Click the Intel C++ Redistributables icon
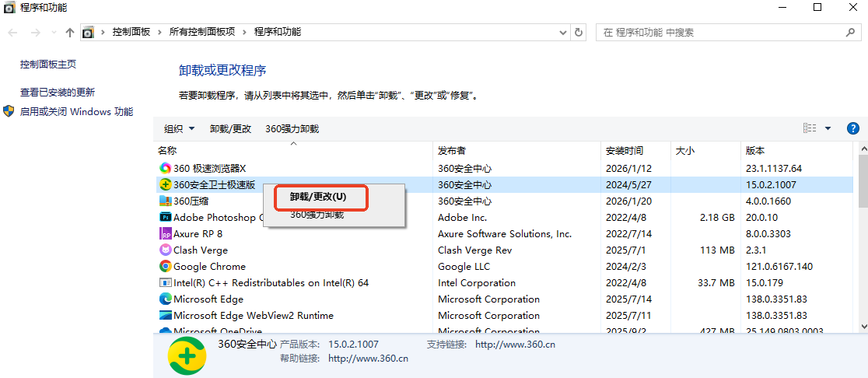 coord(166,283)
